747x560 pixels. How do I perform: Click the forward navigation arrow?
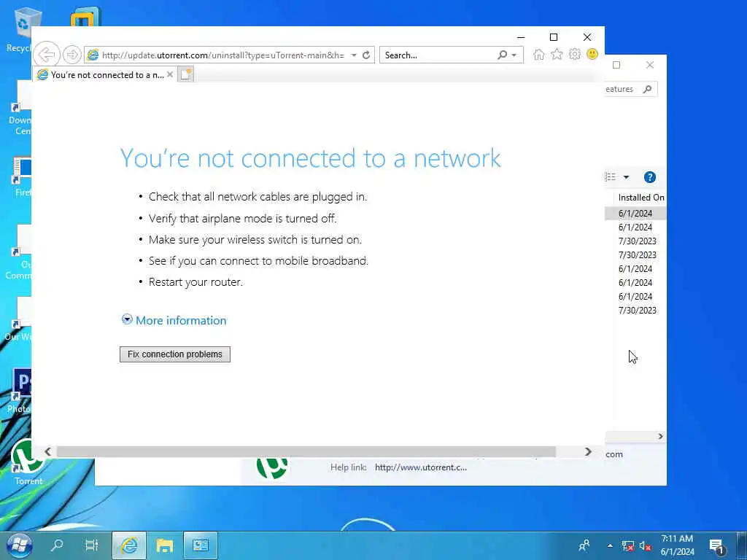point(72,55)
